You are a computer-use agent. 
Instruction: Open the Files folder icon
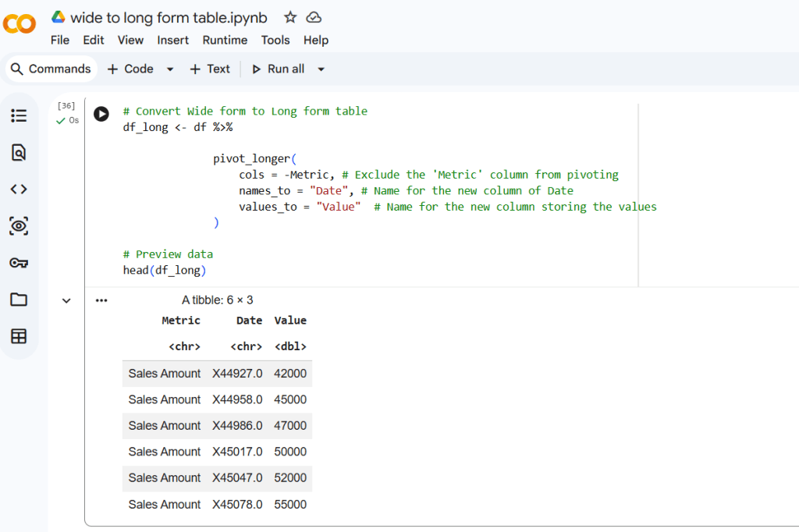click(19, 300)
